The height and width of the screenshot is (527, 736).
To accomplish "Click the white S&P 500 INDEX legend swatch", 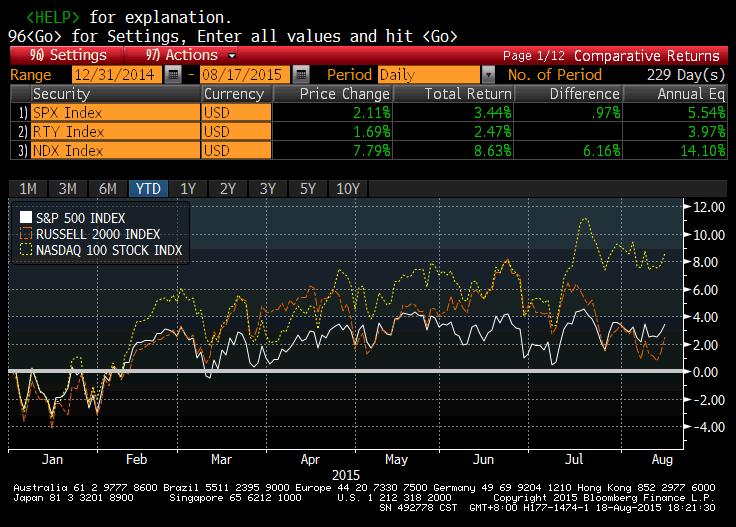I will click(x=26, y=217).
